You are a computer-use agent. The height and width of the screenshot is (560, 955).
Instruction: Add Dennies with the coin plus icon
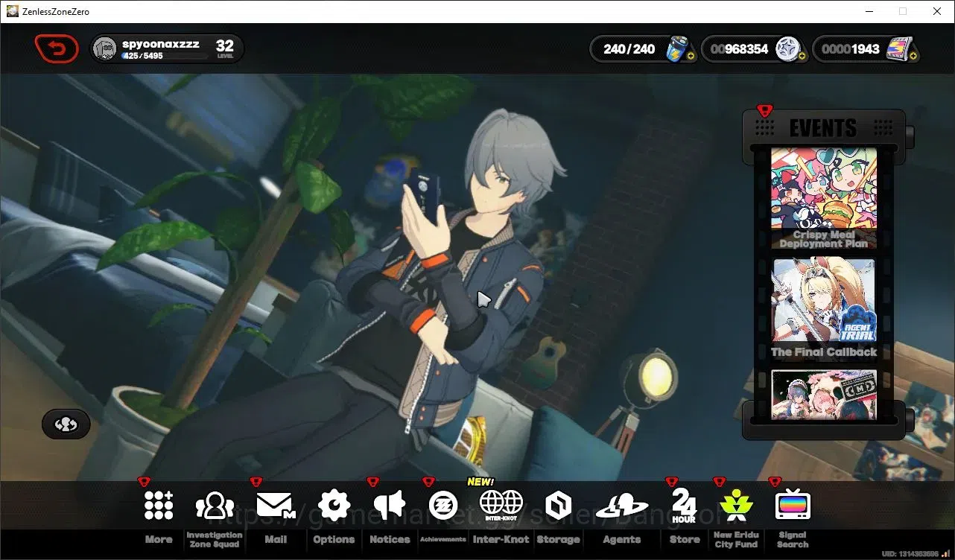tap(802, 57)
